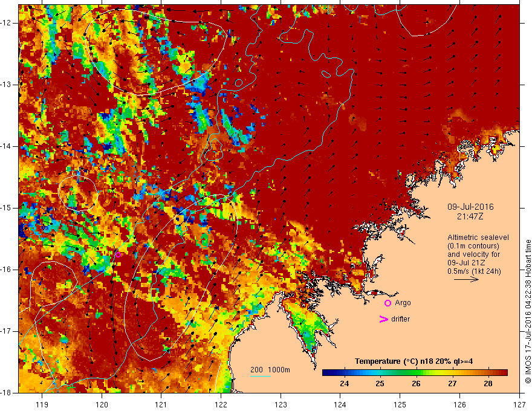
Task: Click the date text 09-Jul-2016
Action: tap(470, 207)
